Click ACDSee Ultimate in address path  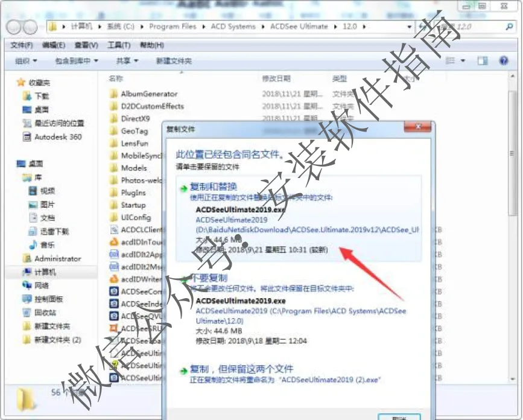[x=299, y=27]
